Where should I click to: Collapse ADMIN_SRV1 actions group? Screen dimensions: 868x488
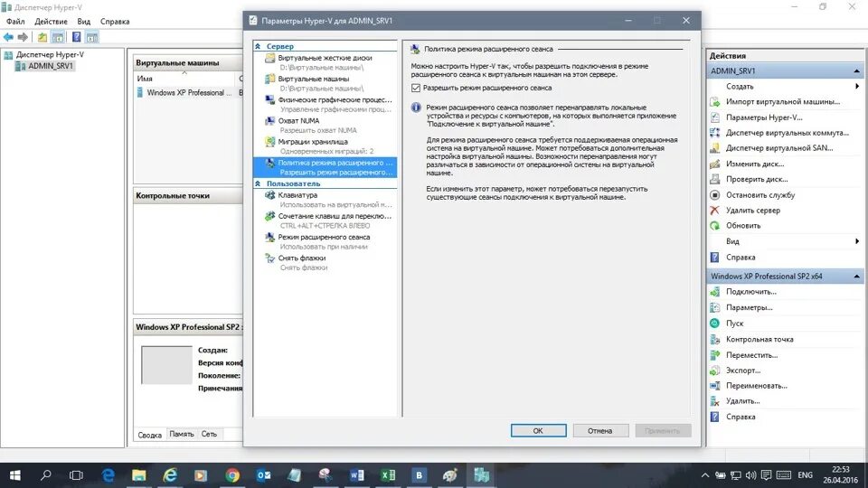pos(856,70)
